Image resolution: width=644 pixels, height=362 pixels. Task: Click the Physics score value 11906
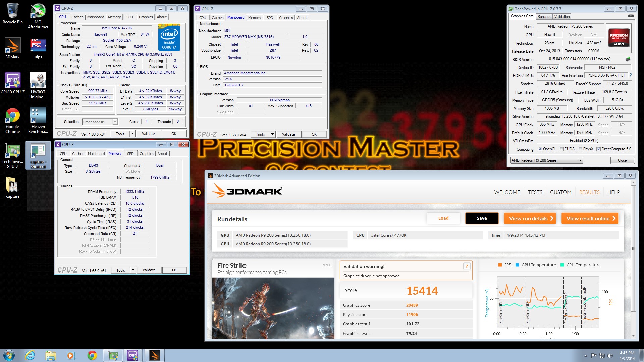[412, 315]
